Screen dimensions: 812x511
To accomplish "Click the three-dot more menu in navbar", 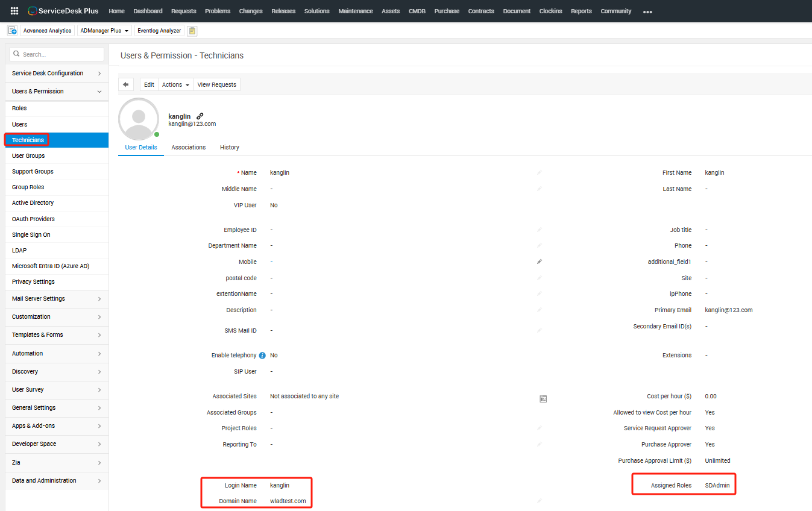I will coord(647,11).
